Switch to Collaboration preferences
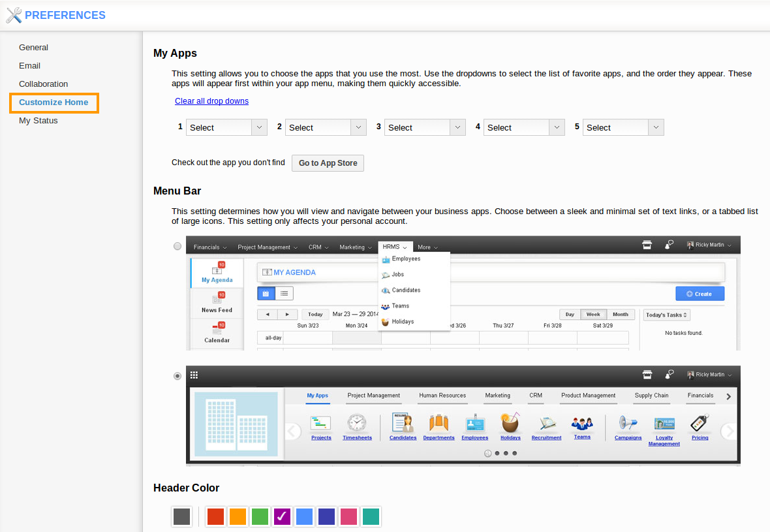 pyautogui.click(x=43, y=84)
